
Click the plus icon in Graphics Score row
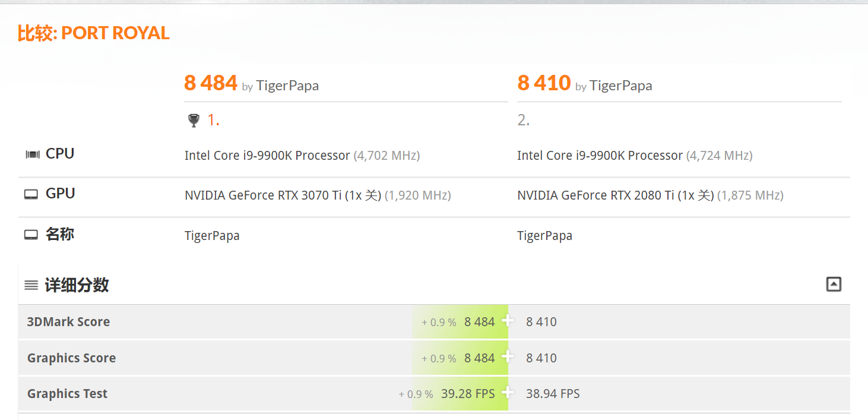pos(508,357)
